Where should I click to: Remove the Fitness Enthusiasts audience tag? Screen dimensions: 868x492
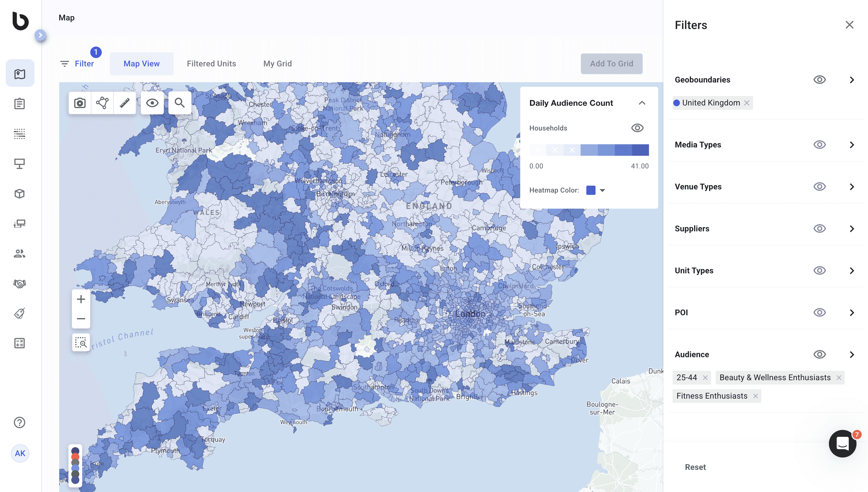[756, 396]
